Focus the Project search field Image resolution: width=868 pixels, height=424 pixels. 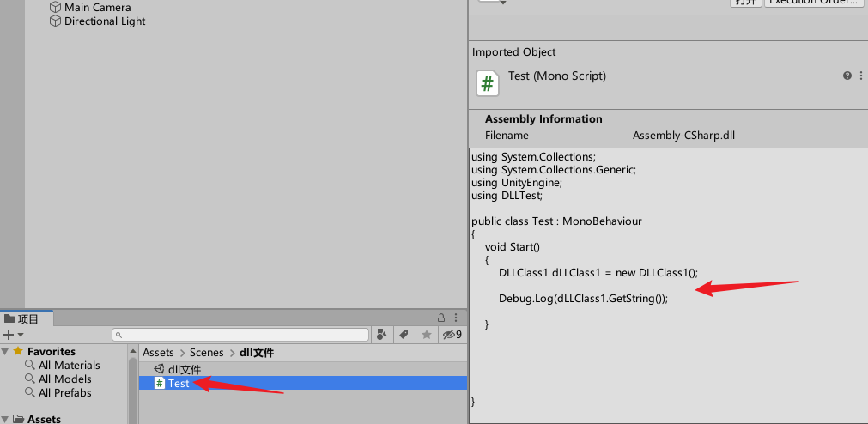(x=240, y=335)
